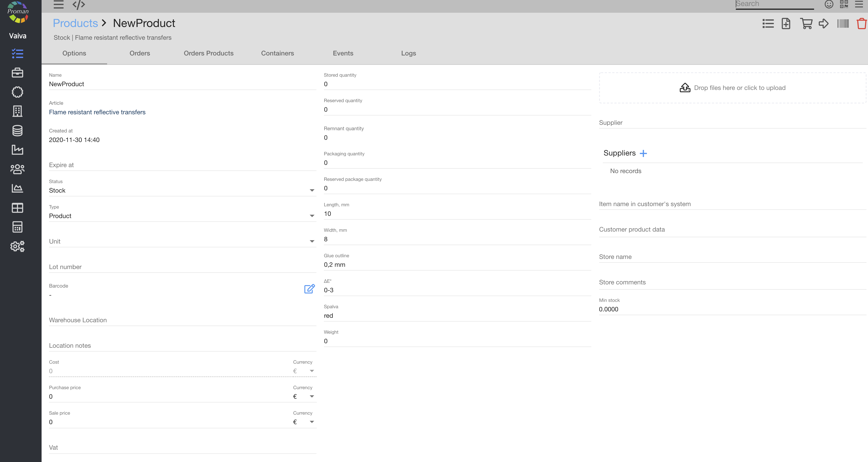
Task: Click the code brackets icon
Action: tap(78, 4)
